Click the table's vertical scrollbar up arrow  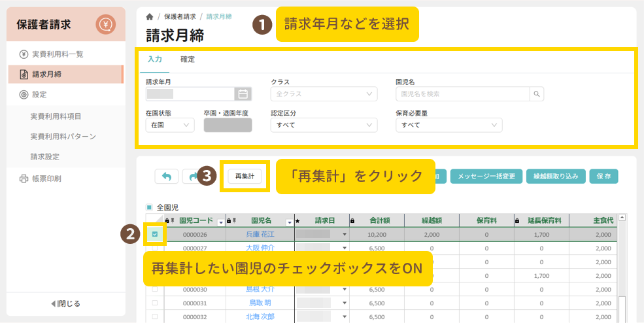point(622,218)
